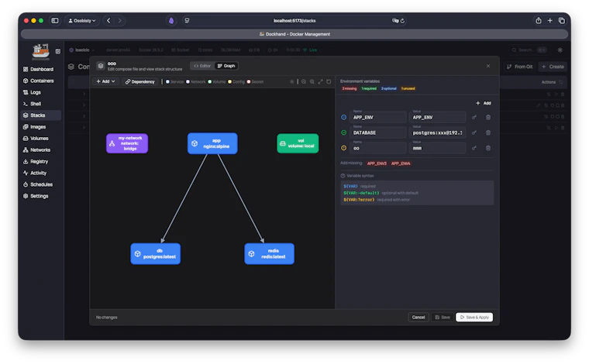The width and height of the screenshot is (589, 364).
Task: Open the Add dropdown in graph toolbar
Action: [x=105, y=81]
